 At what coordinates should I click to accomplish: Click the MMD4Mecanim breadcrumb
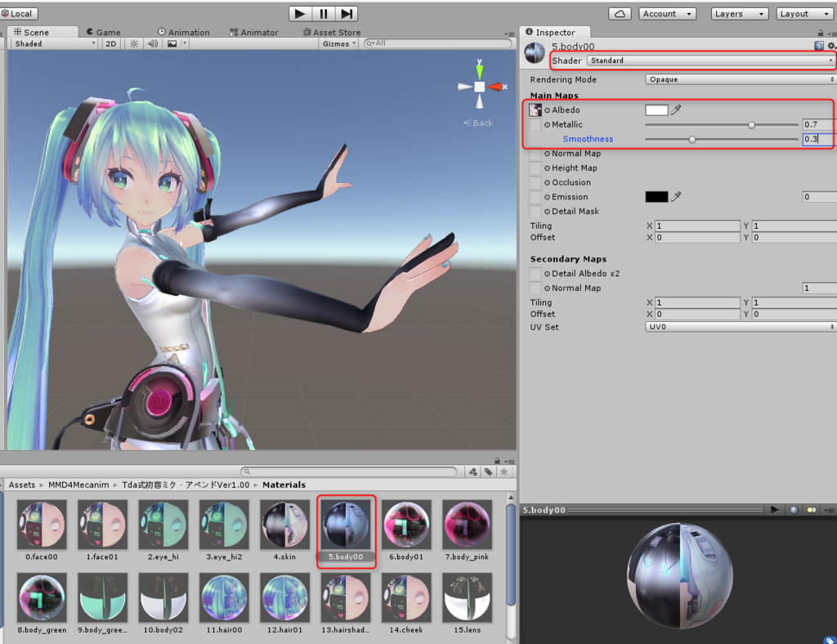pyautogui.click(x=78, y=485)
